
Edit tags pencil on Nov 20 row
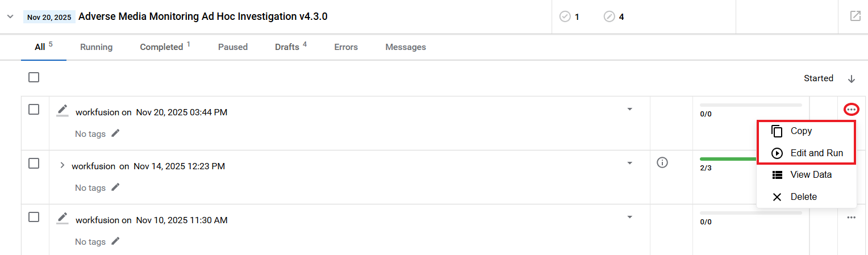(116, 133)
